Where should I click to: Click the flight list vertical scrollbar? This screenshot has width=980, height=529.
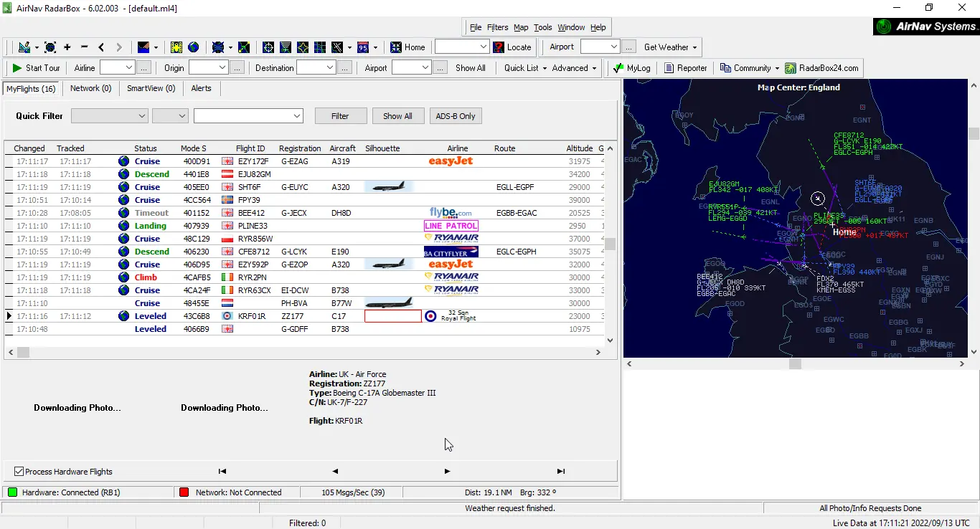pos(611,244)
